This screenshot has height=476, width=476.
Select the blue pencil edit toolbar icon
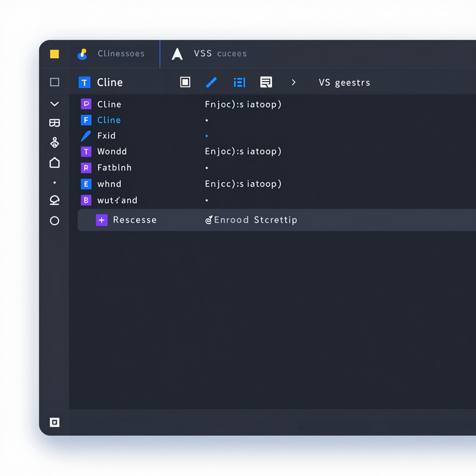tap(212, 82)
